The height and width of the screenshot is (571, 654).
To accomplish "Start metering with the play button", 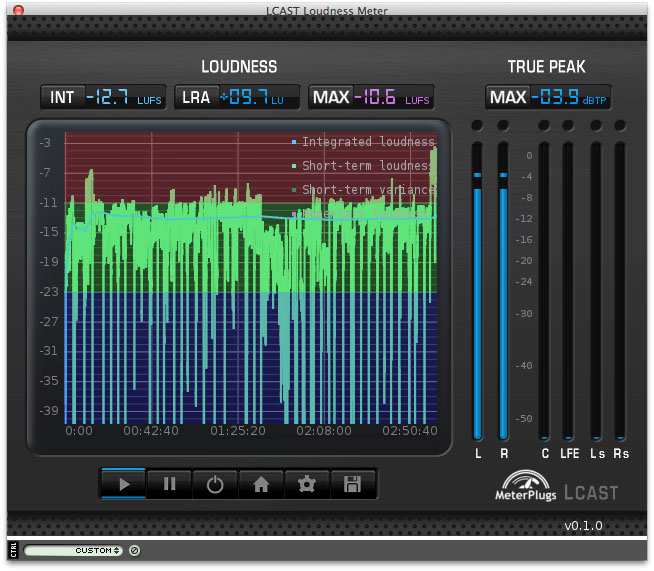I will coord(123,484).
